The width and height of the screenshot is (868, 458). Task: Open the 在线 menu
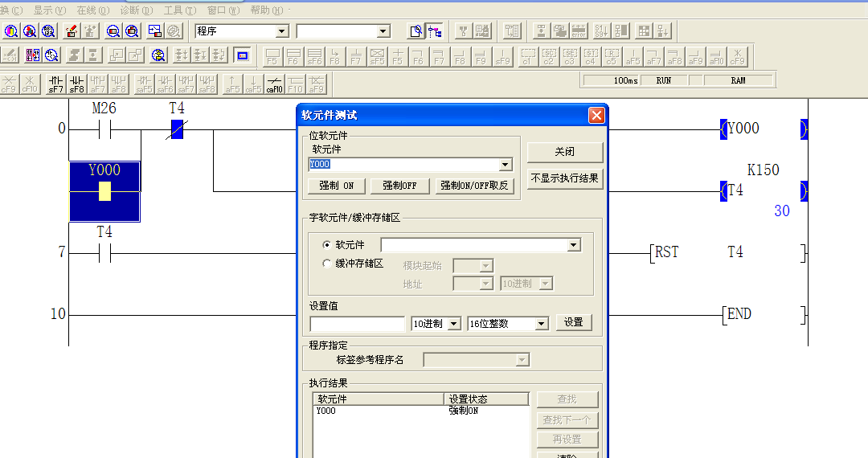[92, 10]
